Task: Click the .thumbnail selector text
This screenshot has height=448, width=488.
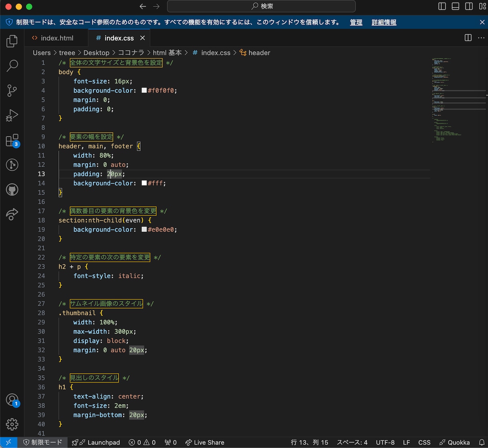Action: [77, 313]
